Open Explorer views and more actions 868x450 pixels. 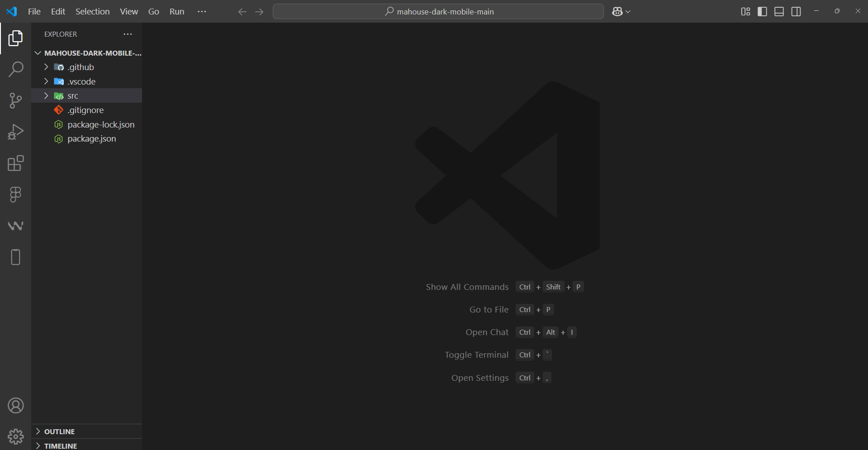[x=128, y=34]
